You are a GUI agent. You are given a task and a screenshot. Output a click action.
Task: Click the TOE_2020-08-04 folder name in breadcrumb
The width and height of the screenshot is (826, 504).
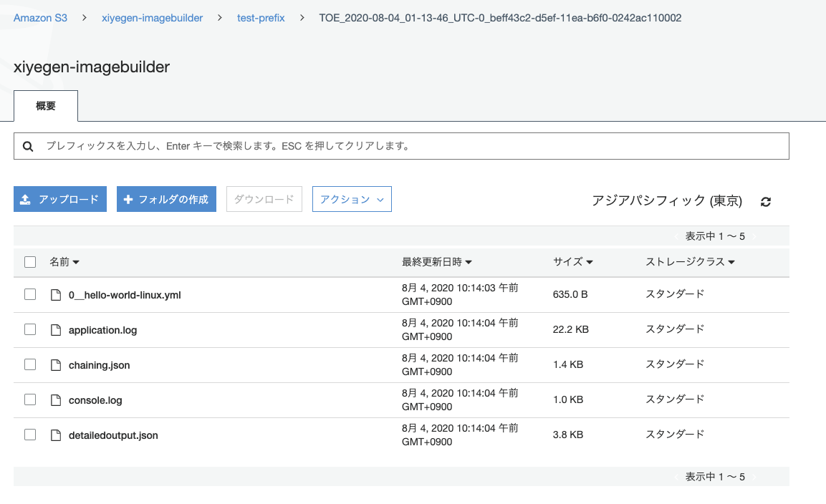coord(500,18)
